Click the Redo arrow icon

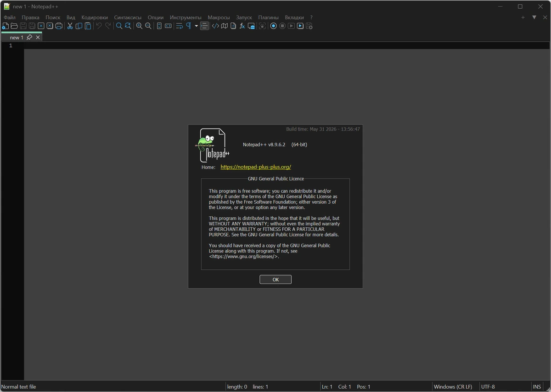pyautogui.click(x=108, y=26)
